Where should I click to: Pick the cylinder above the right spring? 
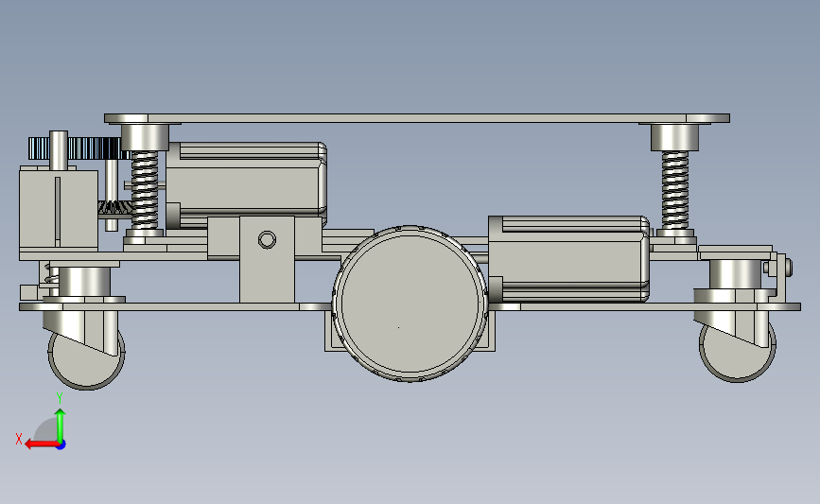(x=674, y=137)
